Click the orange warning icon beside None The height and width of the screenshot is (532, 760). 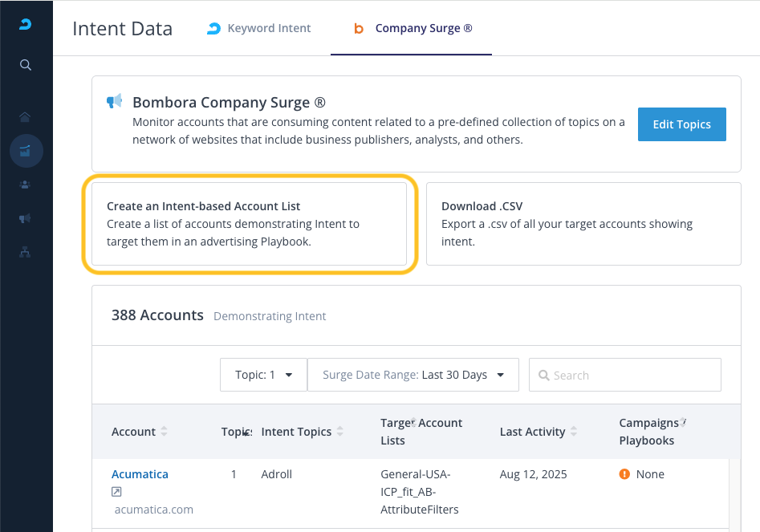625,474
